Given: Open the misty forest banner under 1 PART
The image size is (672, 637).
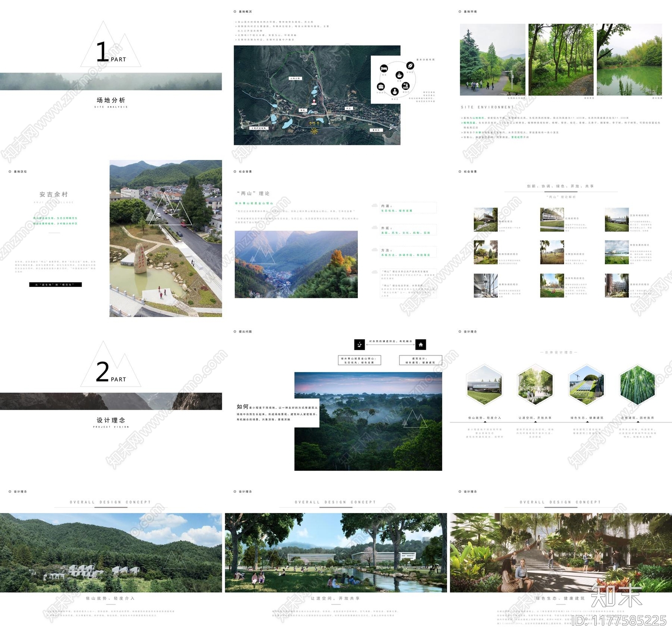Looking at the screenshot, I should coord(111,81).
